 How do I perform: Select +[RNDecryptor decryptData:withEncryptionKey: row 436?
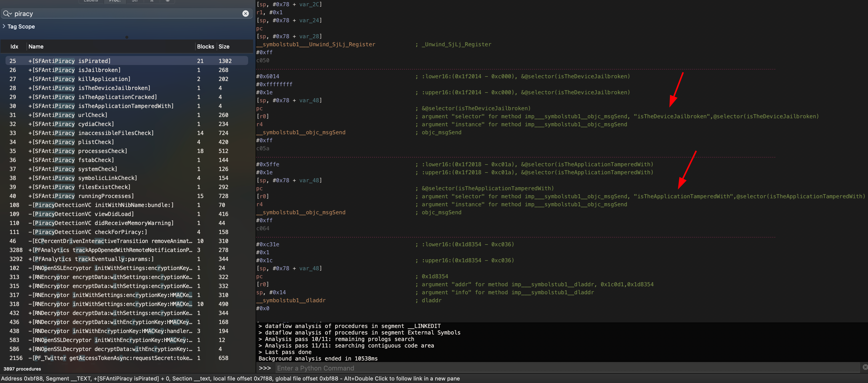[x=127, y=322]
